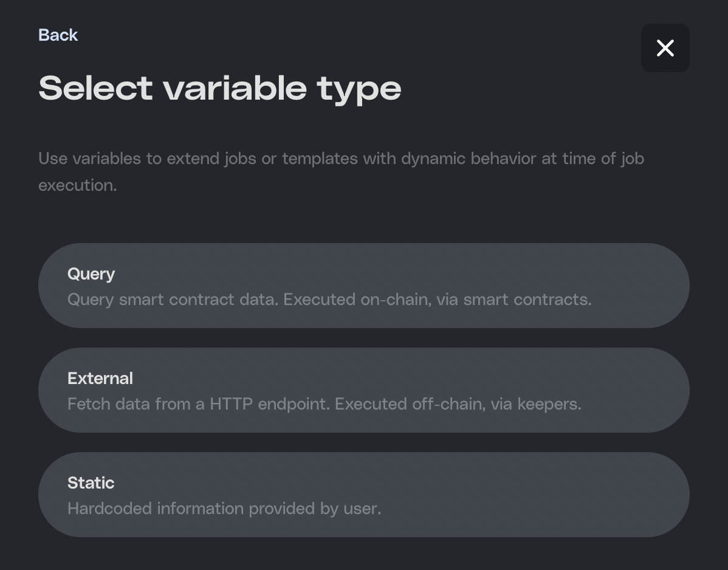Click the "External" option title
Viewport: 728px width, 570px height.
coord(100,379)
